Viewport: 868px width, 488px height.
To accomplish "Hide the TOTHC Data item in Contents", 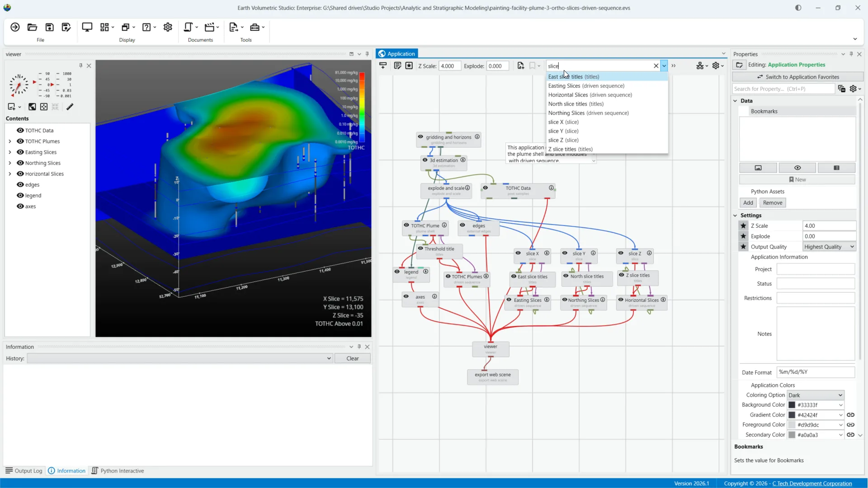I will point(20,130).
